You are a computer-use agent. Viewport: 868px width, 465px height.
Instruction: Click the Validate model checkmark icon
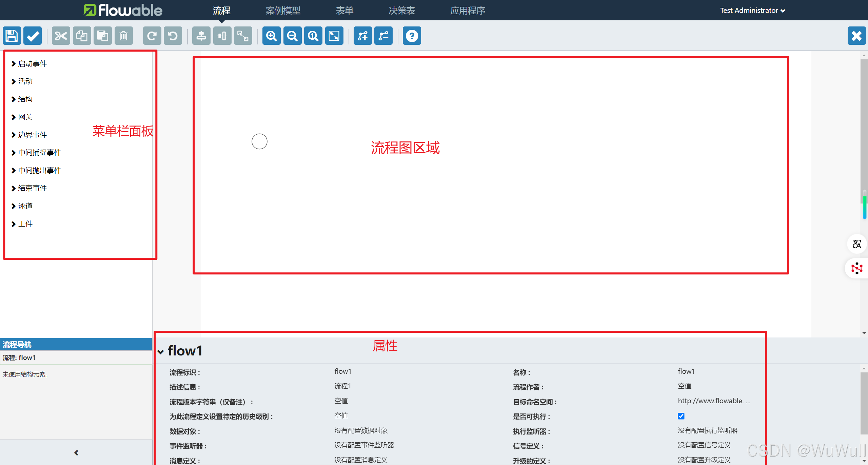[33, 36]
